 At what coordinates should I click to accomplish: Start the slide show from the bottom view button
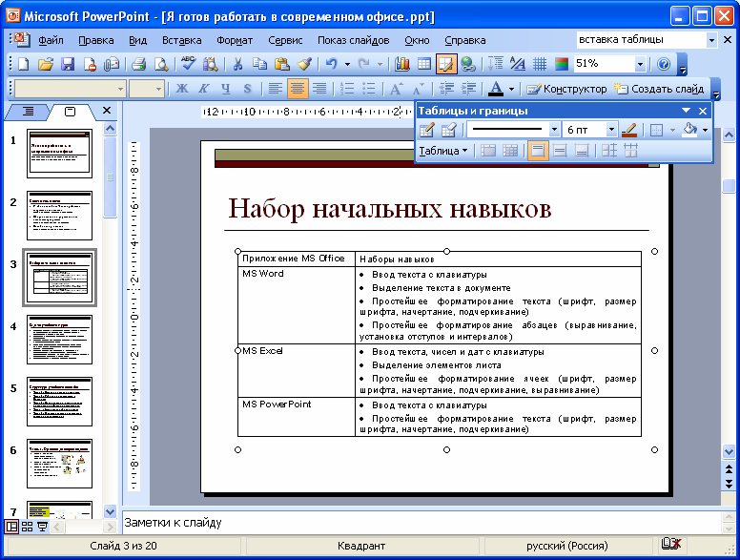coord(43,527)
